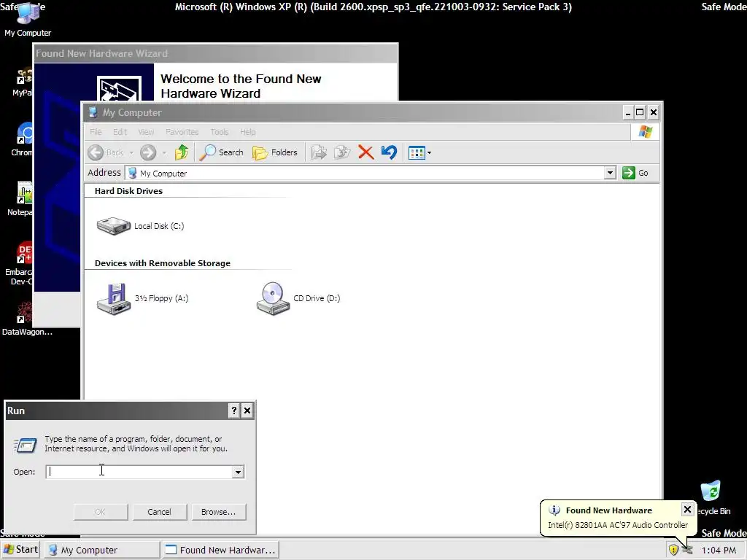Viewport: 747px width, 560px height.
Task: Click the Move To toolbar icon
Action: [319, 152]
